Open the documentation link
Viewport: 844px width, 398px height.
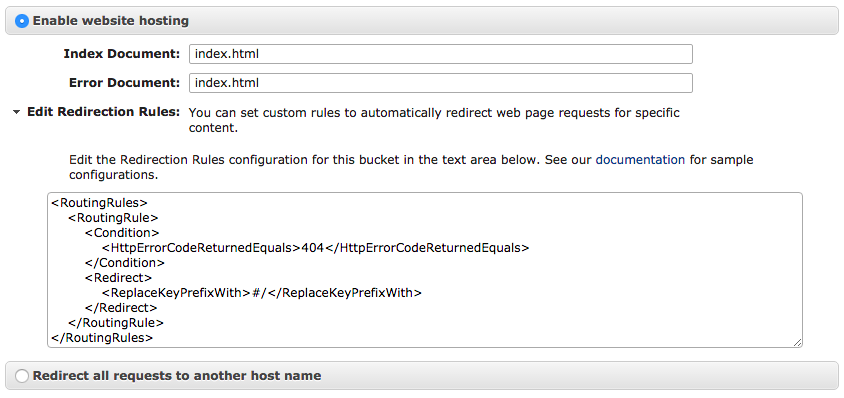click(x=640, y=159)
